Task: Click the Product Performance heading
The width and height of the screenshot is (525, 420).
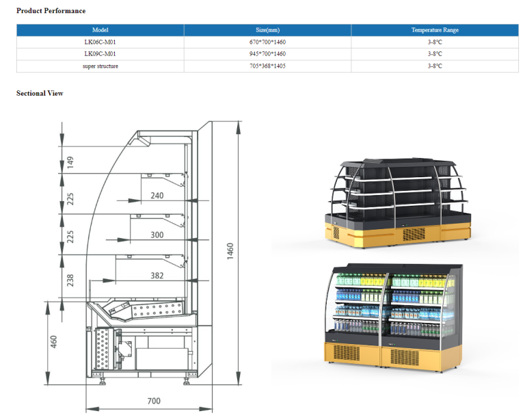Action: [x=51, y=11]
